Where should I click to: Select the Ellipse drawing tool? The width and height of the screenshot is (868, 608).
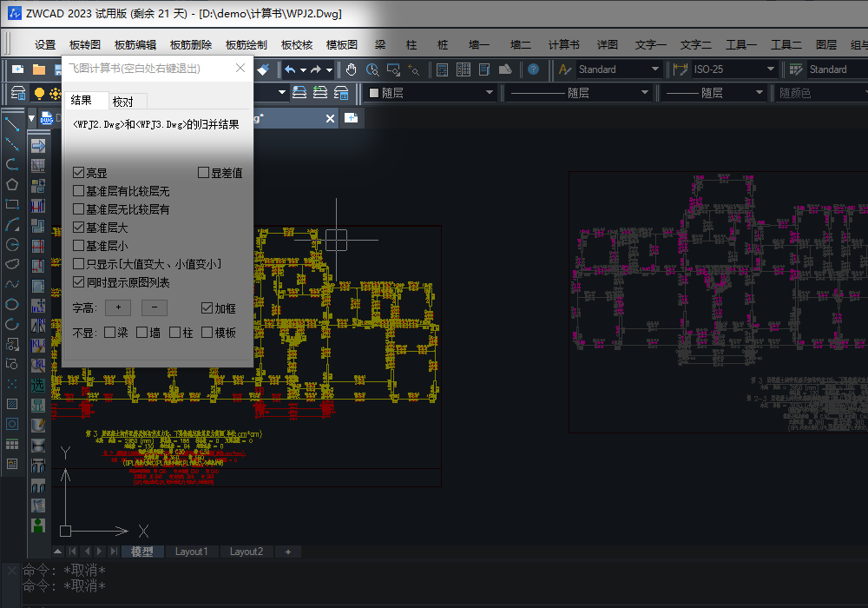(11, 304)
